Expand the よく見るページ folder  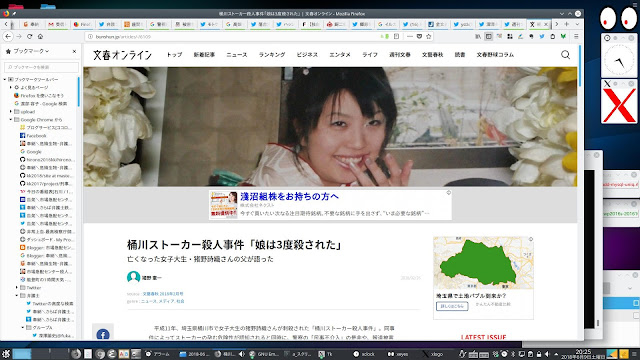(x=11, y=87)
